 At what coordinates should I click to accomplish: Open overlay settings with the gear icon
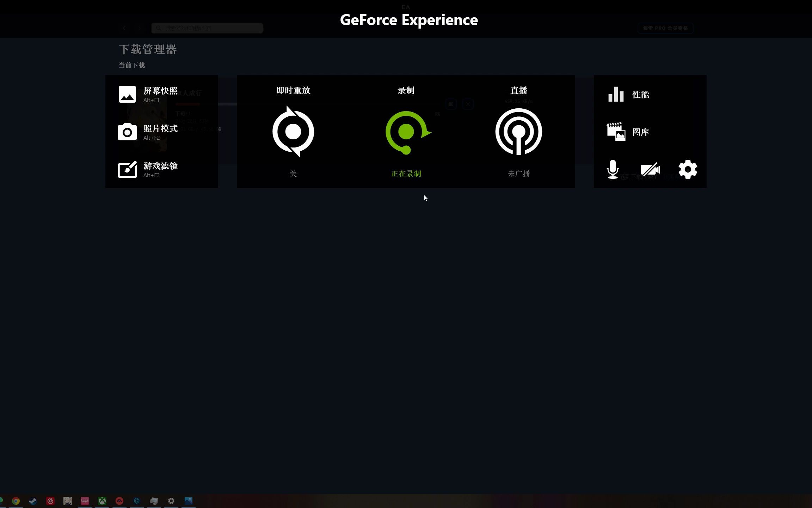point(688,169)
